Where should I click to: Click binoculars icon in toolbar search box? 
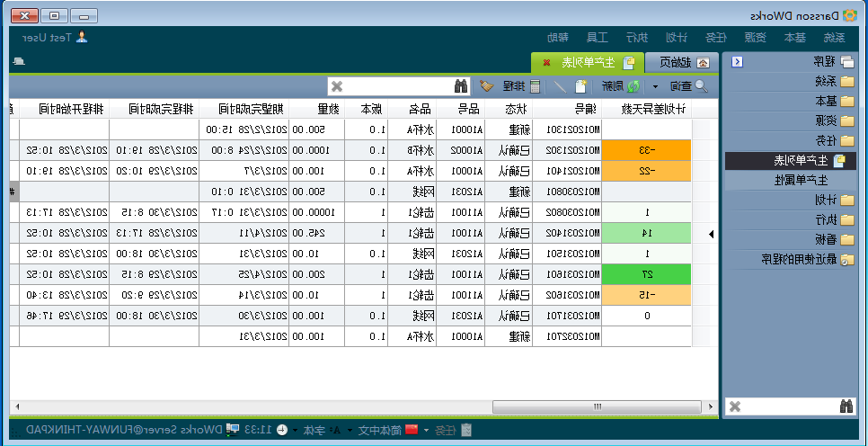pos(462,86)
